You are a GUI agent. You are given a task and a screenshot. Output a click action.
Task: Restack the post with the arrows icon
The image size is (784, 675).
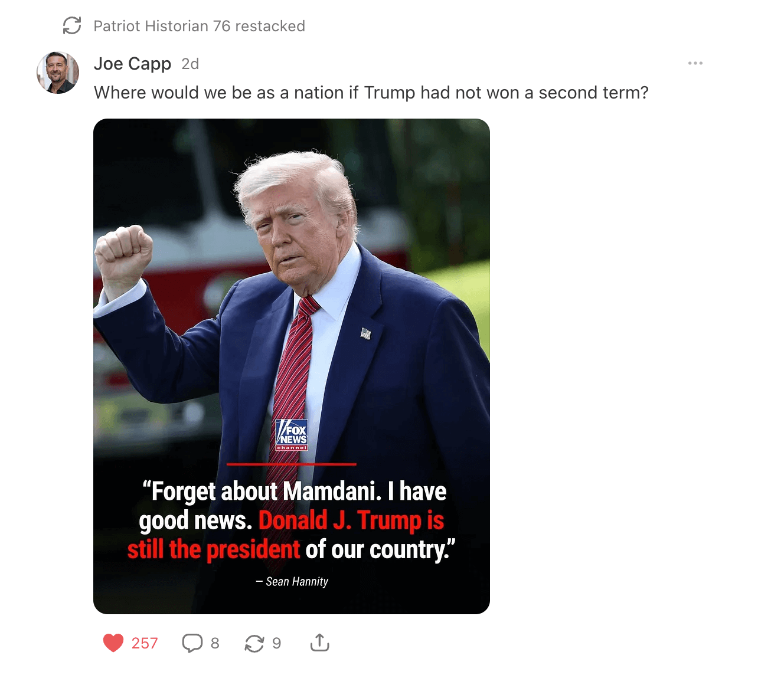tap(254, 643)
